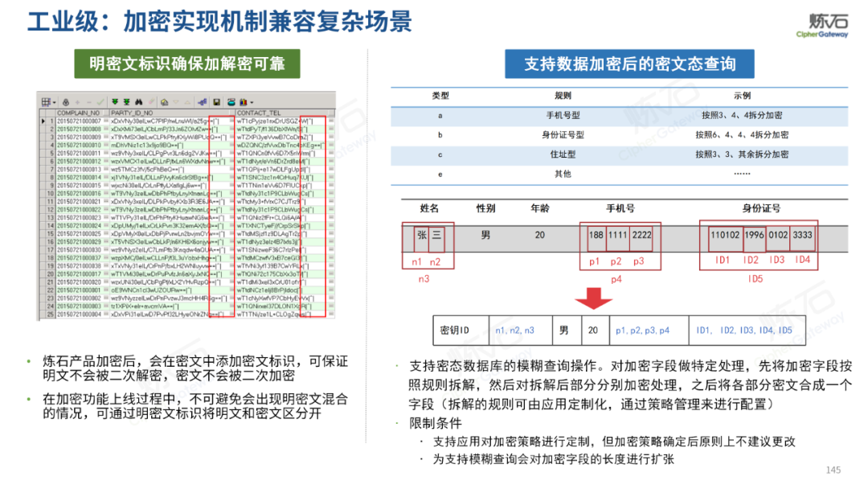Screen dimensions: 868x489
Task: Click page number 145
Action: pyautogui.click(x=833, y=471)
